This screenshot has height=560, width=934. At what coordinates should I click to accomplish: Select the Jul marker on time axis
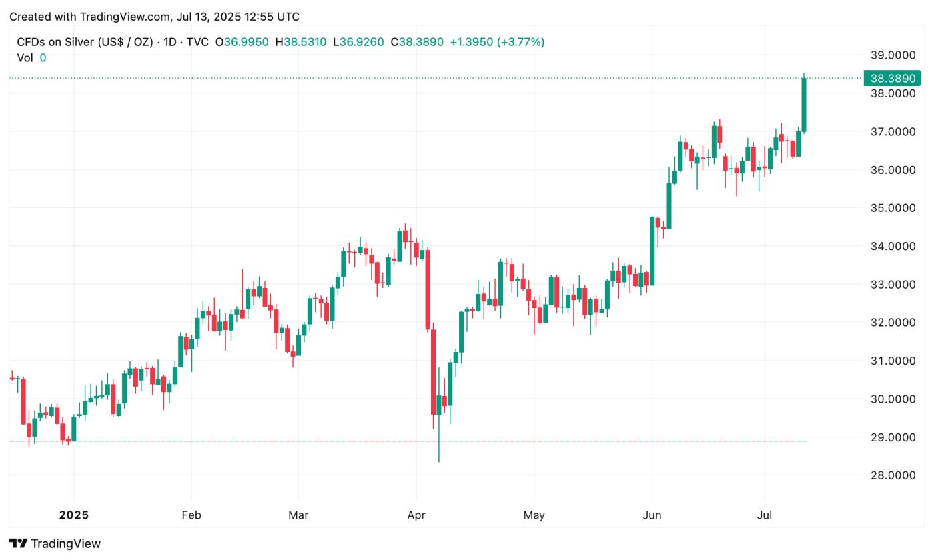pyautogui.click(x=765, y=515)
